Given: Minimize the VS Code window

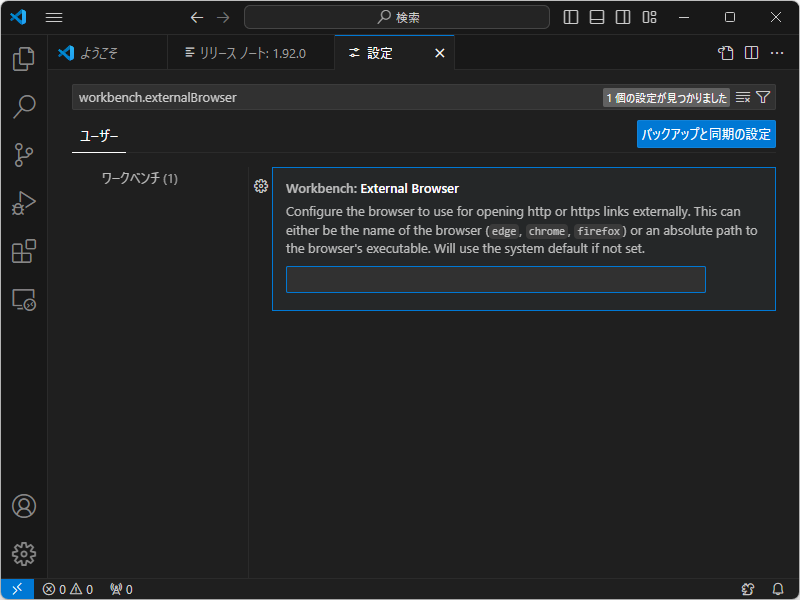Looking at the screenshot, I should tap(684, 17).
